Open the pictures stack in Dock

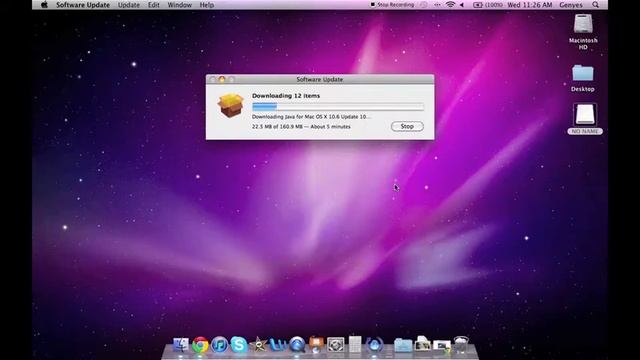coord(442,346)
